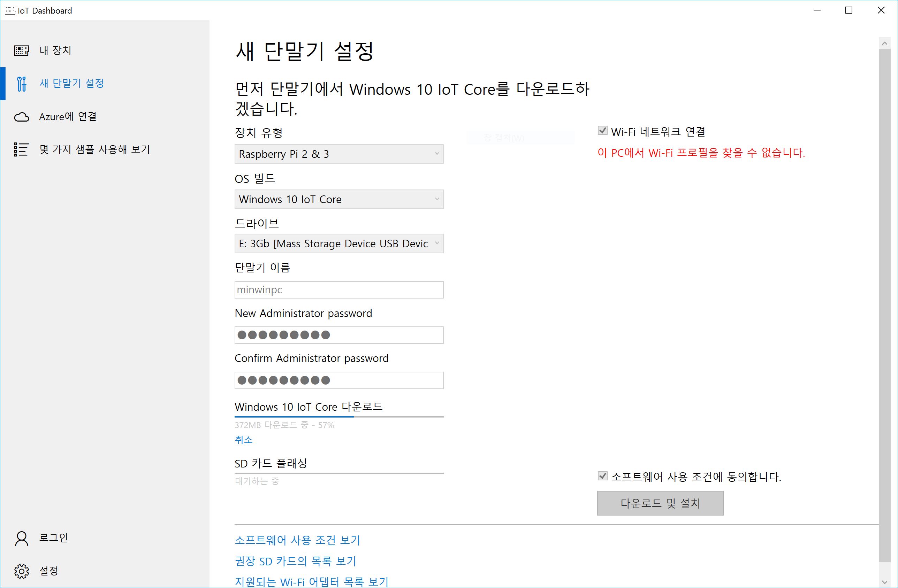Viewport: 898px width, 588px height.
Task: Click the Windows 10 IoT Core download progress bar
Action: tap(339, 417)
